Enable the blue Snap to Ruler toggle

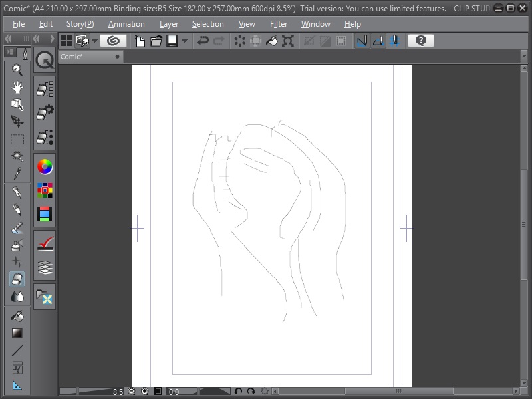[x=361, y=41]
